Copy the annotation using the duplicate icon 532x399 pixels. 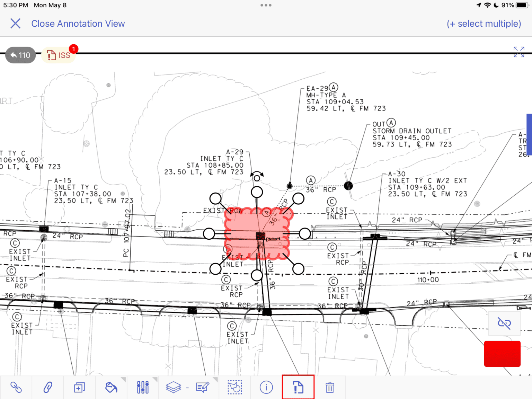(79, 388)
